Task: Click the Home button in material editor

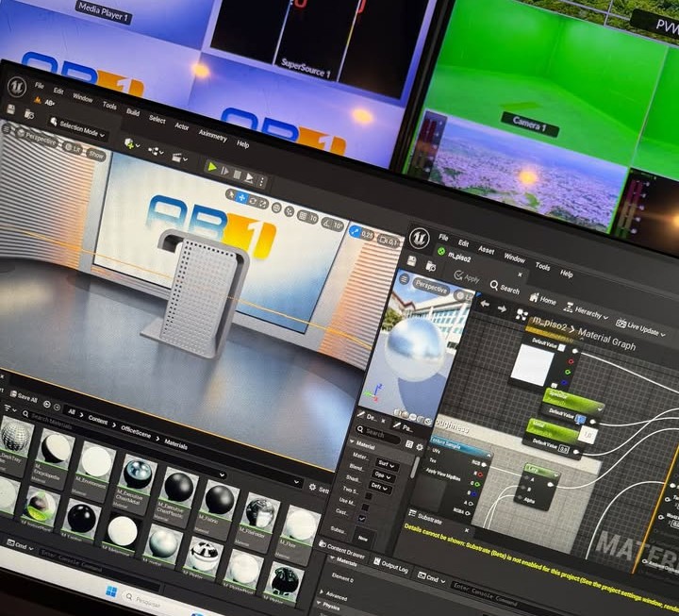Action: pyautogui.click(x=542, y=299)
